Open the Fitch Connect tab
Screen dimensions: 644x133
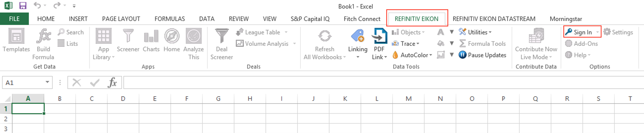coord(362,19)
